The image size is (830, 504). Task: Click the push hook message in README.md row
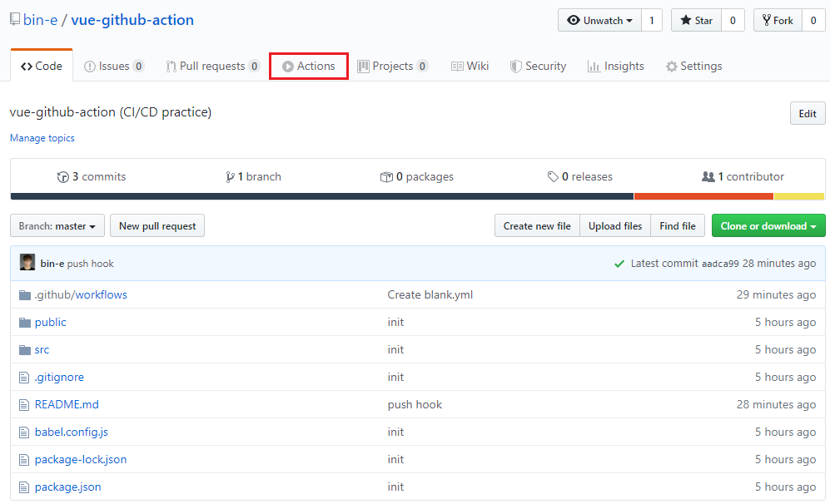(x=415, y=405)
